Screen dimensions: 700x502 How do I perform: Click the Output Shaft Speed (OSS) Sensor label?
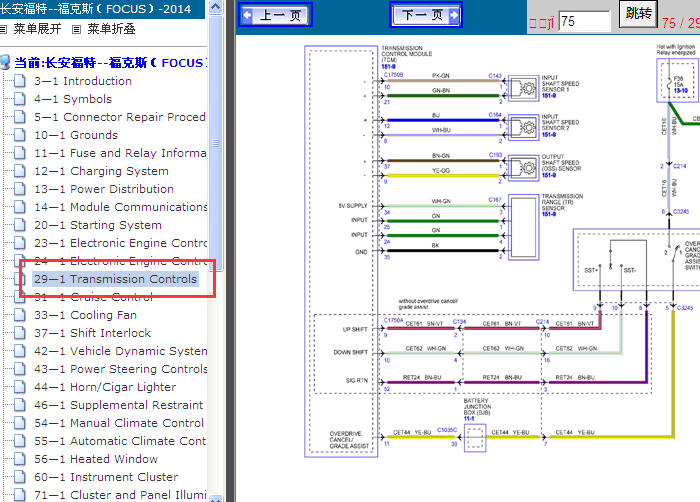(561, 163)
